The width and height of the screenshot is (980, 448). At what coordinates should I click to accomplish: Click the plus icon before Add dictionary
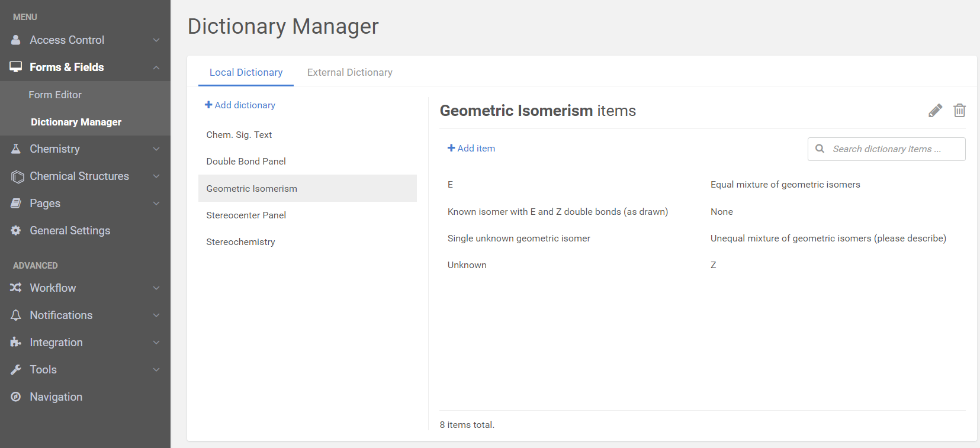208,105
